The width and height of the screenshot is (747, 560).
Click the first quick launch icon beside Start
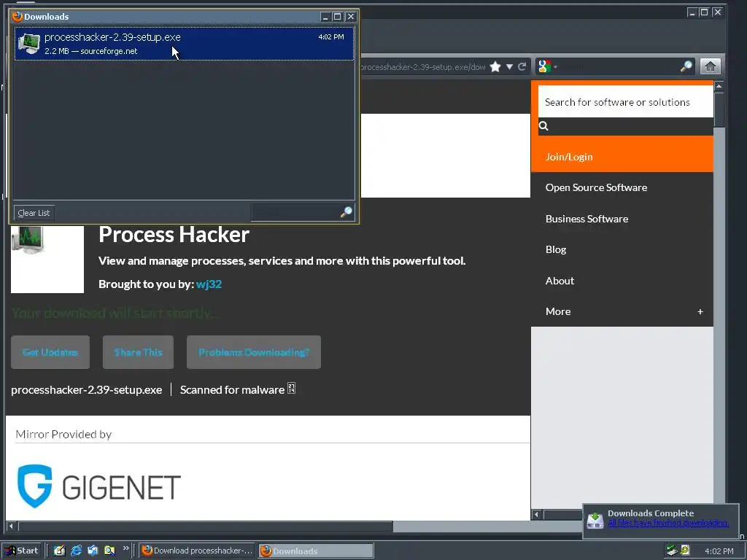(59, 551)
